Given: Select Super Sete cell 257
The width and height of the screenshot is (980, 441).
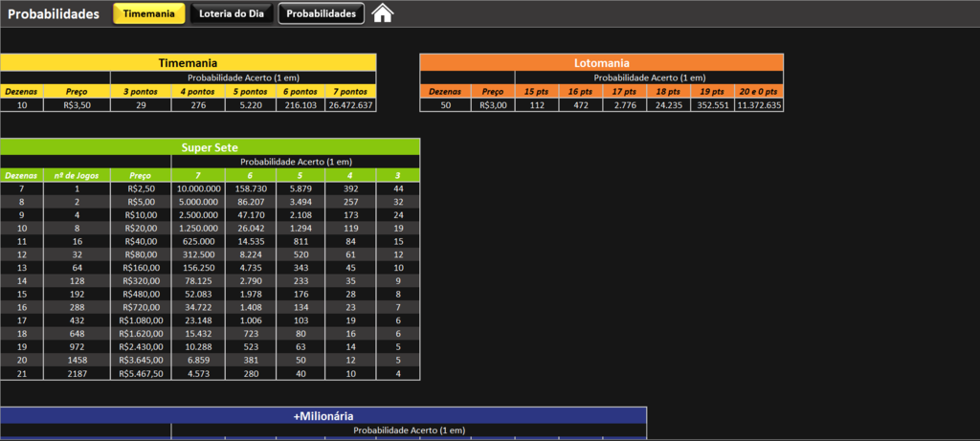Looking at the screenshot, I should point(350,202).
